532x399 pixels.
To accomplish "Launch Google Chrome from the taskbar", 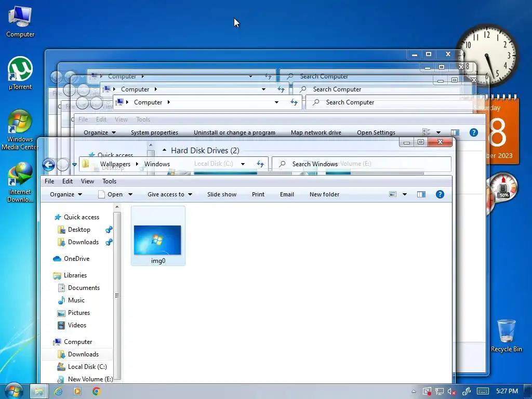I will 96,392.
